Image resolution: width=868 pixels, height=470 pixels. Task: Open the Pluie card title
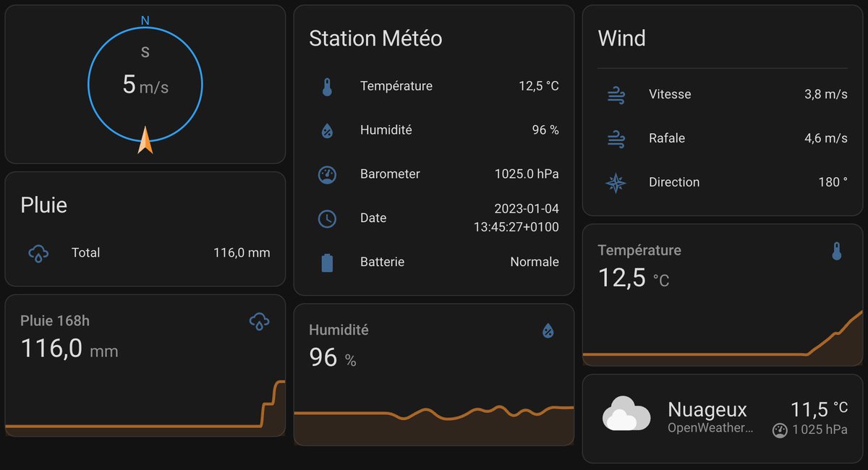click(43, 205)
